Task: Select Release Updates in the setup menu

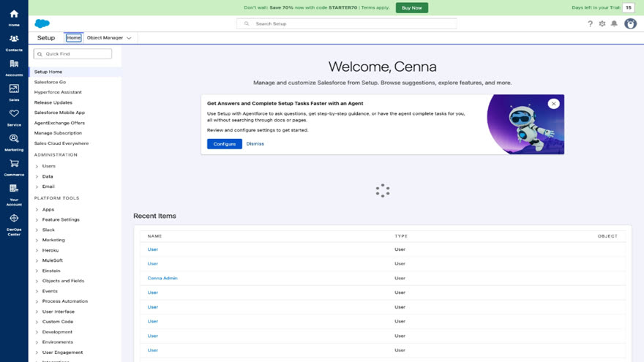Action: [53, 102]
